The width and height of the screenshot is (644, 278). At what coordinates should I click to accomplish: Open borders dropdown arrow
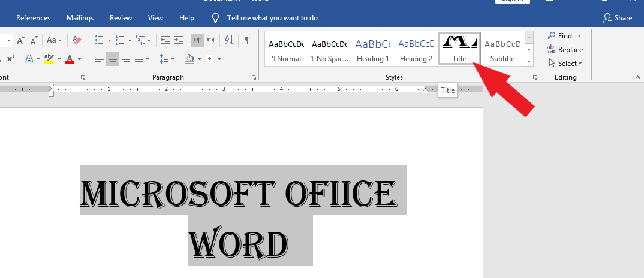click(219, 59)
